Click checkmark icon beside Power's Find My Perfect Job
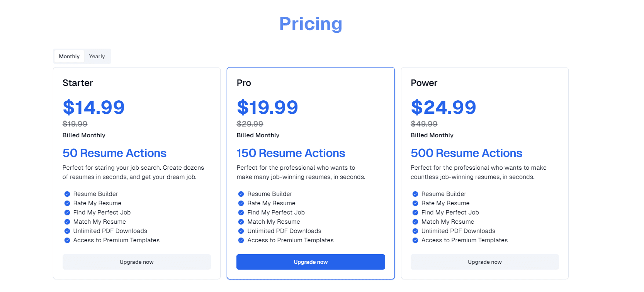644x292 pixels. point(415,213)
